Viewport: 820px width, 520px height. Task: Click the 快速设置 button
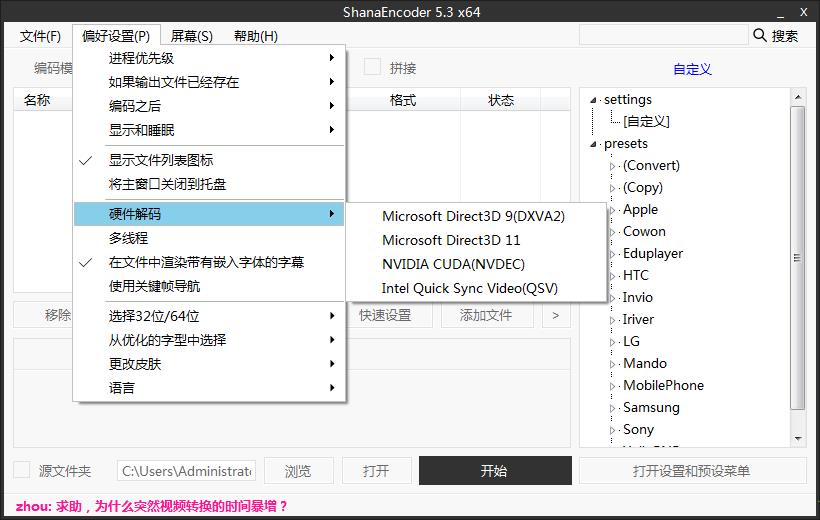coord(390,315)
